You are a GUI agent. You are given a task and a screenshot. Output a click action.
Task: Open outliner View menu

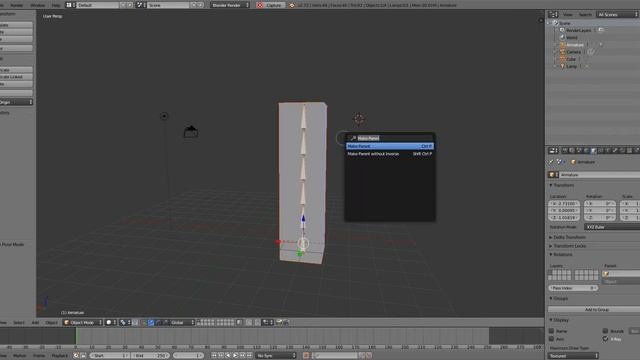568,15
